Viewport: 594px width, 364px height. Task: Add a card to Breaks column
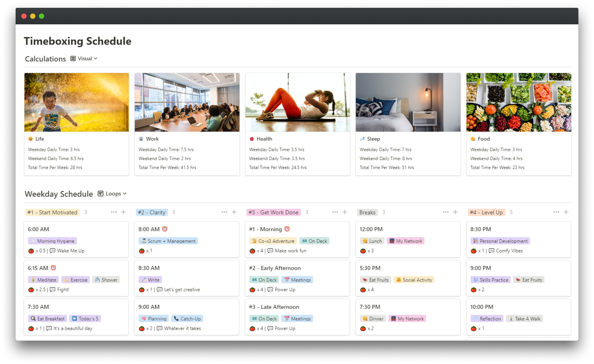455,212
